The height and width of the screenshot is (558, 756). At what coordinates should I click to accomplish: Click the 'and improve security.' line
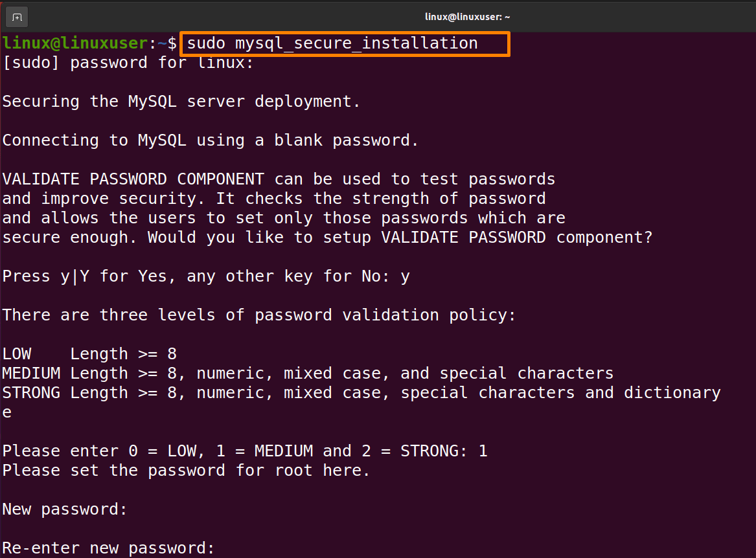pos(274,199)
